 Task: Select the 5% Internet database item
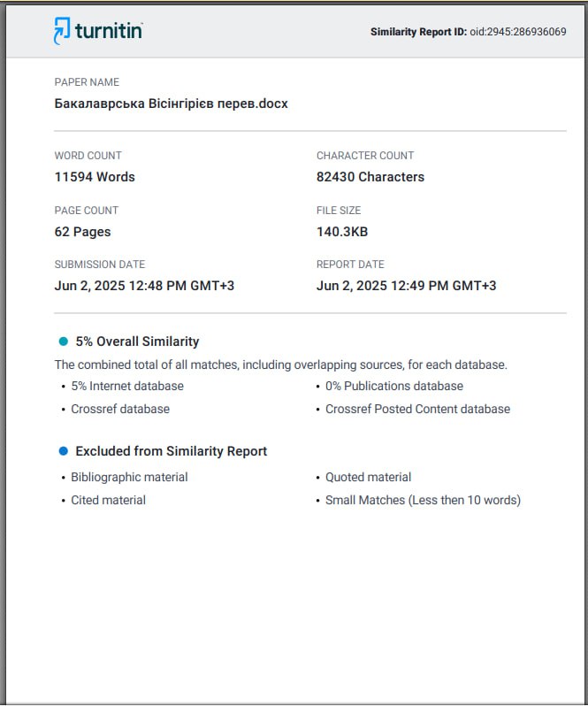click(x=127, y=387)
